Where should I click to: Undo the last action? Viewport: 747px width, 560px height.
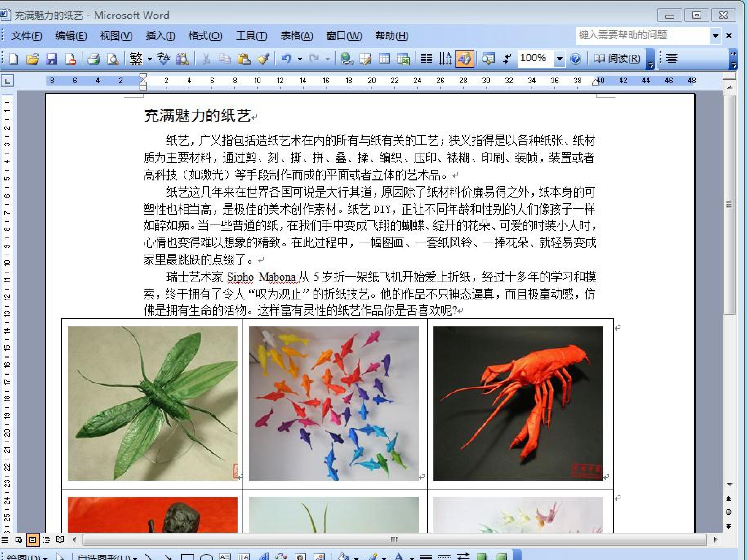click(286, 59)
